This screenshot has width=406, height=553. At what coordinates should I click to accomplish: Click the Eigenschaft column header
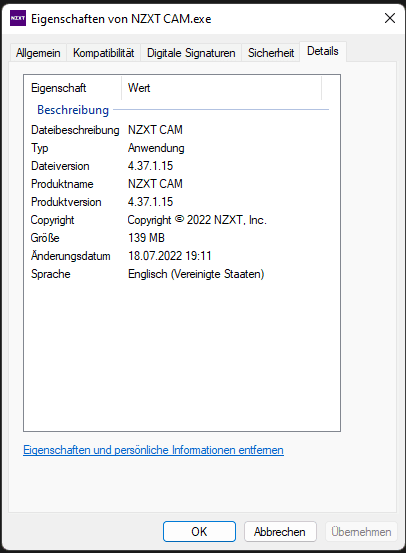coord(73,88)
